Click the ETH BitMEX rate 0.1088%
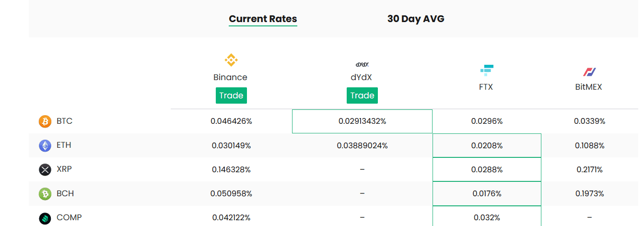644x226 pixels. [x=589, y=145]
